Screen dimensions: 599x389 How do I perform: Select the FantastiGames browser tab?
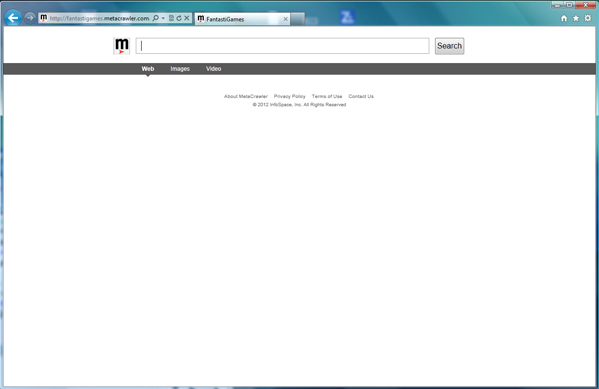point(242,19)
